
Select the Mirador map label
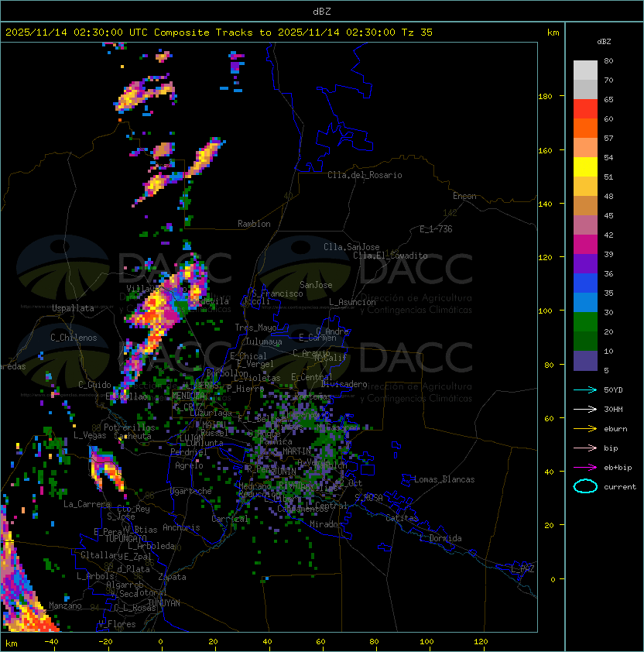click(326, 524)
